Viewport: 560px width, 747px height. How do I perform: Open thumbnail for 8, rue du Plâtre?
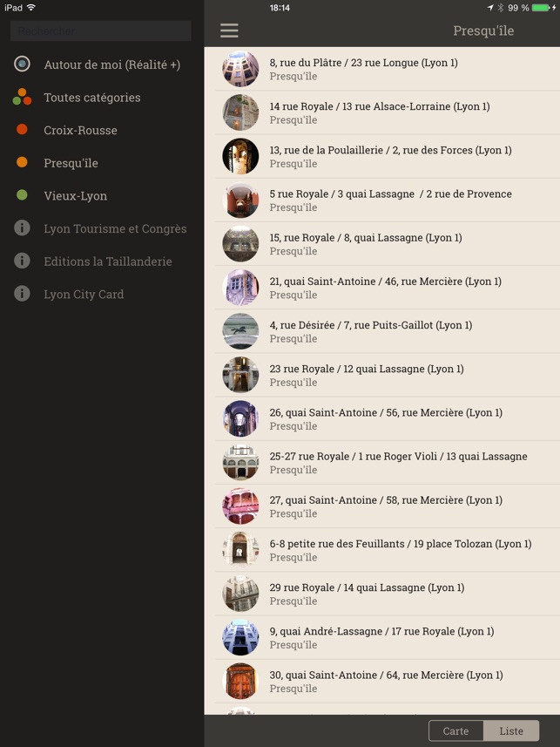[x=240, y=69]
